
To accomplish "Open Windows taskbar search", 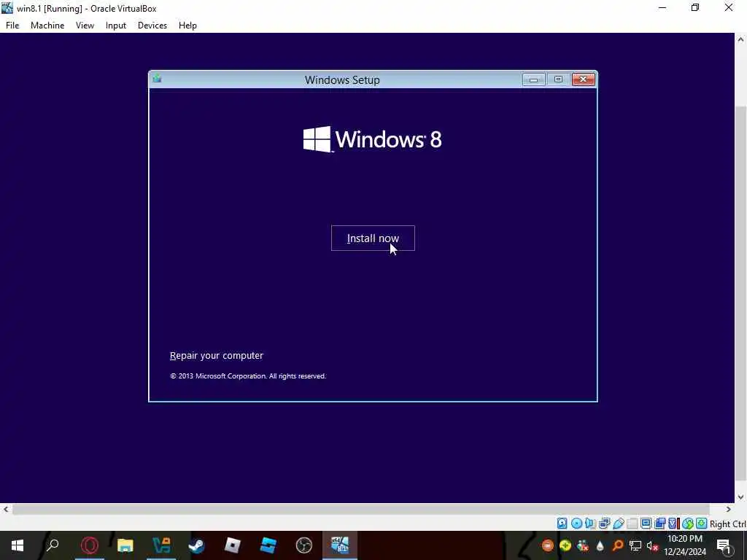I will tap(53, 545).
